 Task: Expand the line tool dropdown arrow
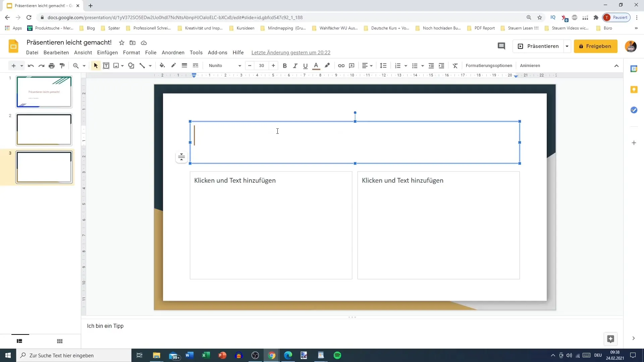[150, 66]
